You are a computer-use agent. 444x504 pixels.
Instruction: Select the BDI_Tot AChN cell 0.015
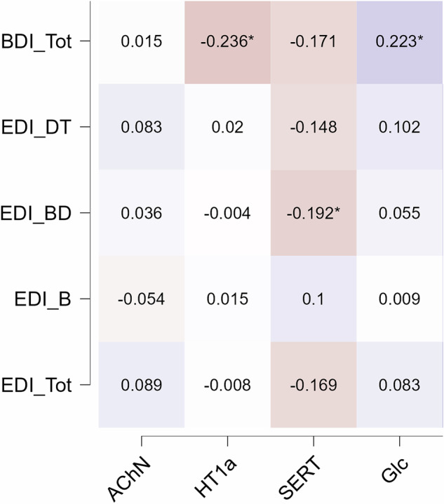click(142, 42)
